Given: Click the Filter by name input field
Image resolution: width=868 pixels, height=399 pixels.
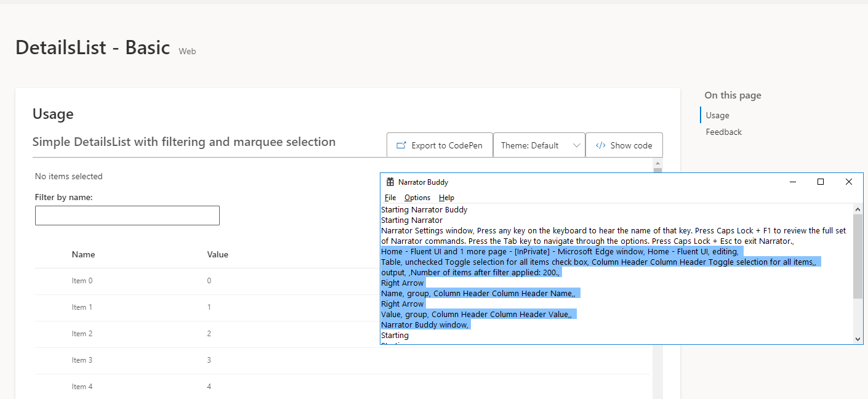Looking at the screenshot, I should pos(127,215).
